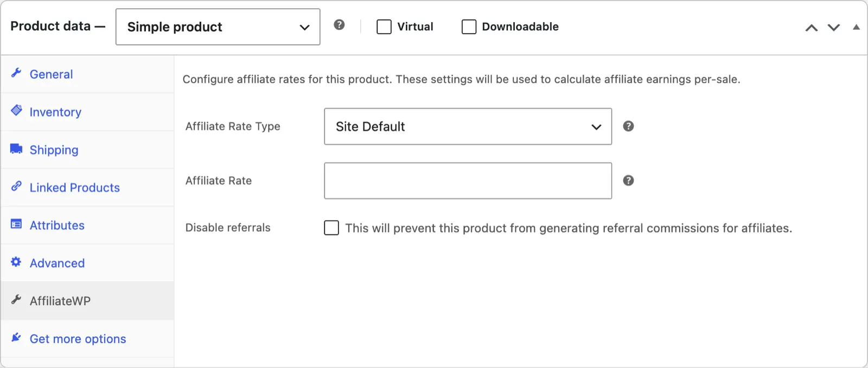Move Product data panel up

point(812,28)
